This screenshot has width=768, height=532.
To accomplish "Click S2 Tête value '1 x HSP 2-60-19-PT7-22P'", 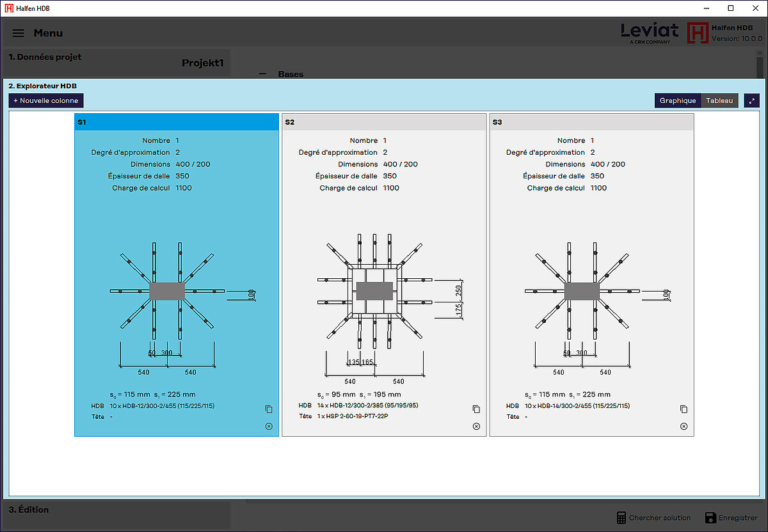I will (353, 417).
